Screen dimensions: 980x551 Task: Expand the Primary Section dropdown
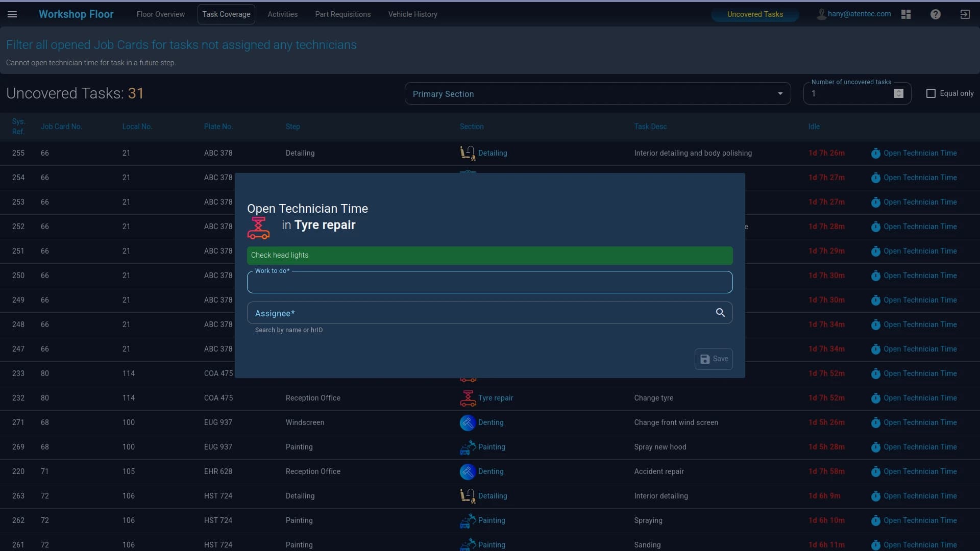(x=598, y=94)
